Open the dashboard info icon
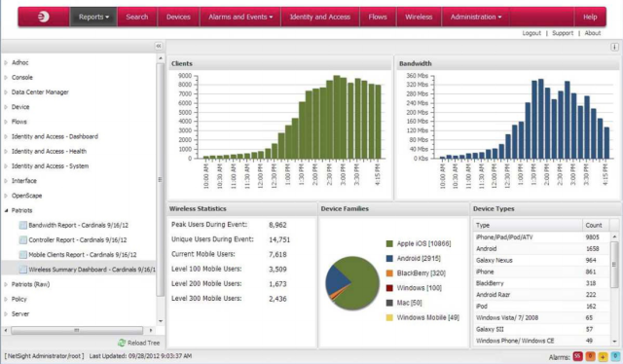 coord(614,47)
